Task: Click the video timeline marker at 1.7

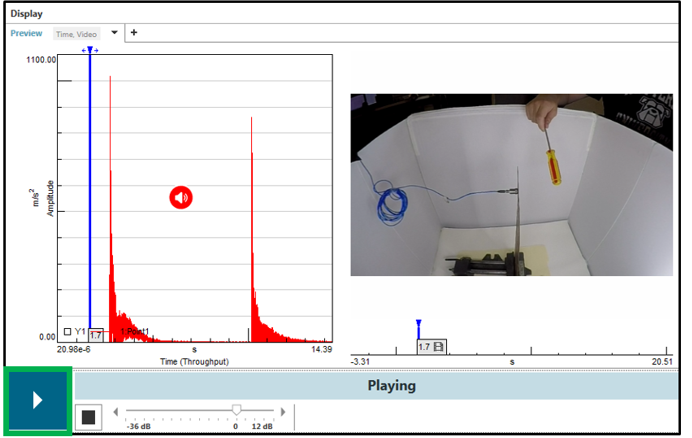Action: (419, 326)
